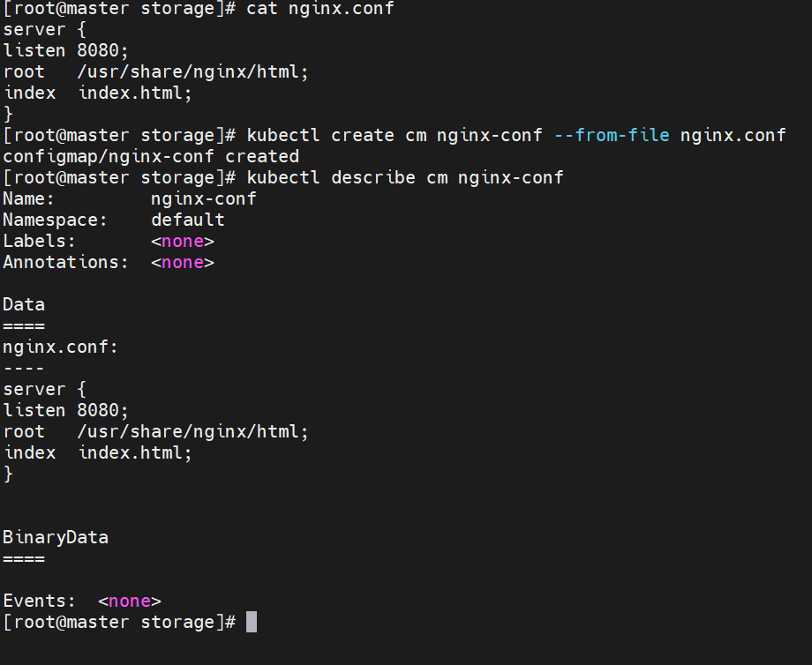Viewport: 812px width, 665px height.
Task: Click the '<none>' value beside Annotations
Action: (183, 263)
